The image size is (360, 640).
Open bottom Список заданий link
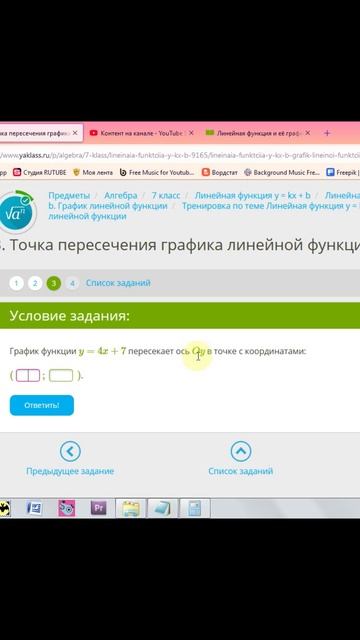241,471
